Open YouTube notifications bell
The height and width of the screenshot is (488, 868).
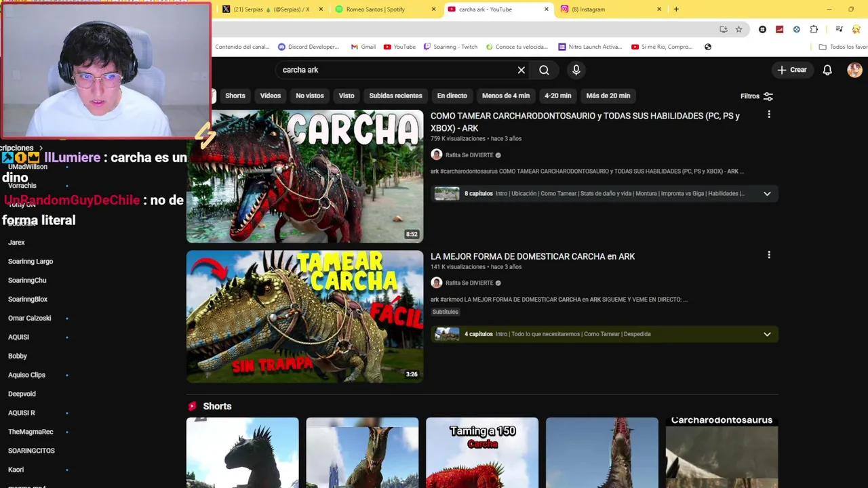click(827, 70)
